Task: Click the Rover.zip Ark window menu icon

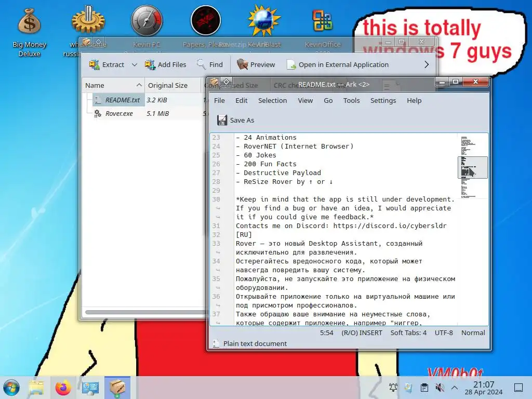Action: (x=87, y=42)
